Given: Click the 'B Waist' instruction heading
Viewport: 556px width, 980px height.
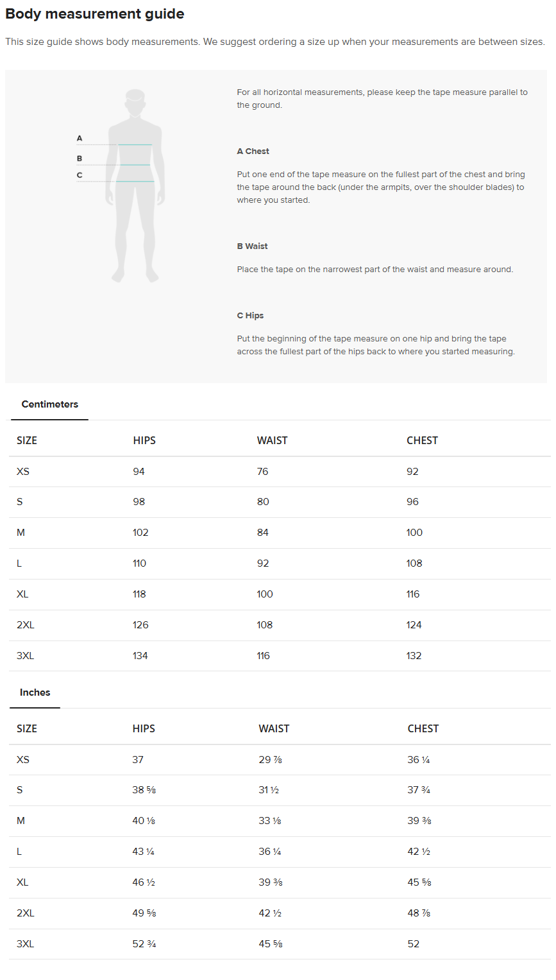Looking at the screenshot, I should point(253,246).
